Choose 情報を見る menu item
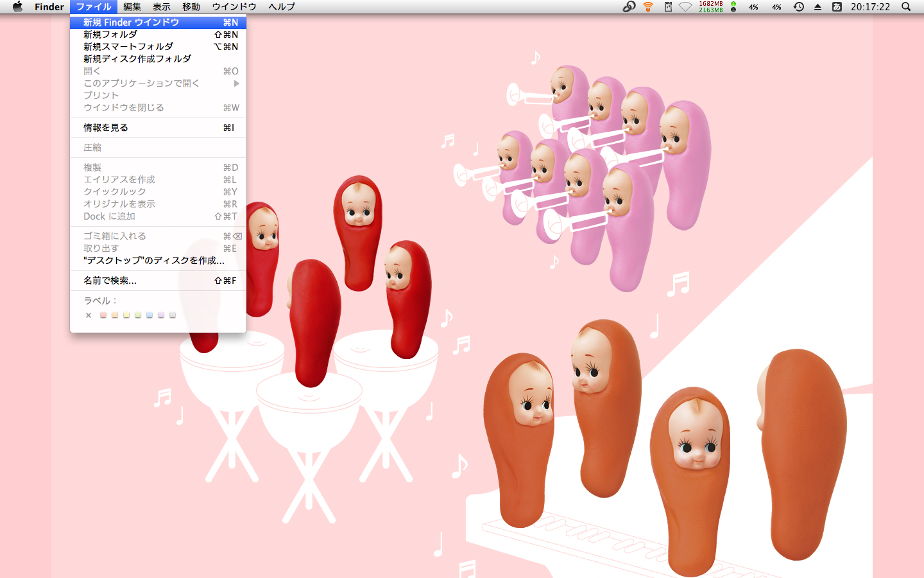The width and height of the screenshot is (924, 578). 158,127
